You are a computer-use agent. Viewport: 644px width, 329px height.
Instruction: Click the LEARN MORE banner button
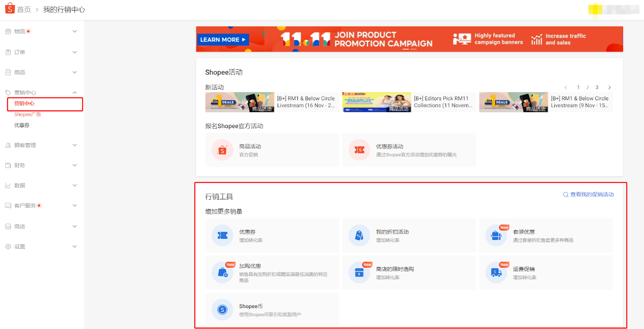[223, 39]
